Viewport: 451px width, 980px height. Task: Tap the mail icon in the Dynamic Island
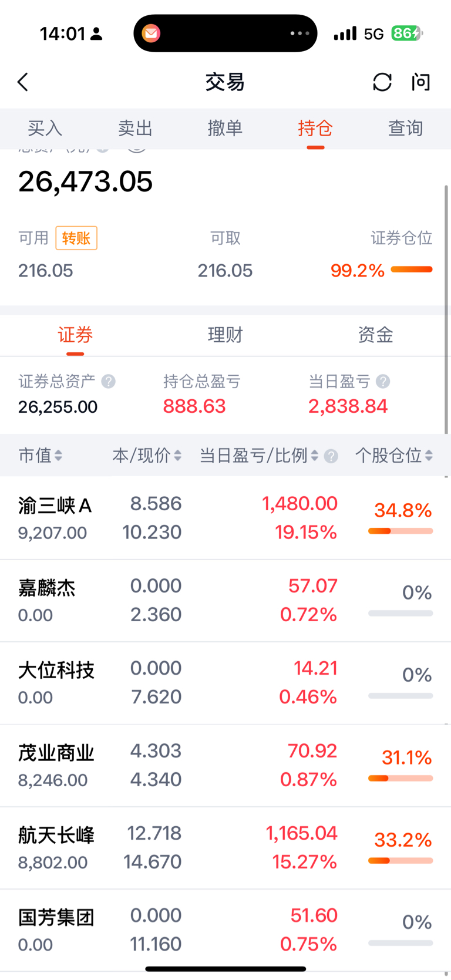(151, 33)
